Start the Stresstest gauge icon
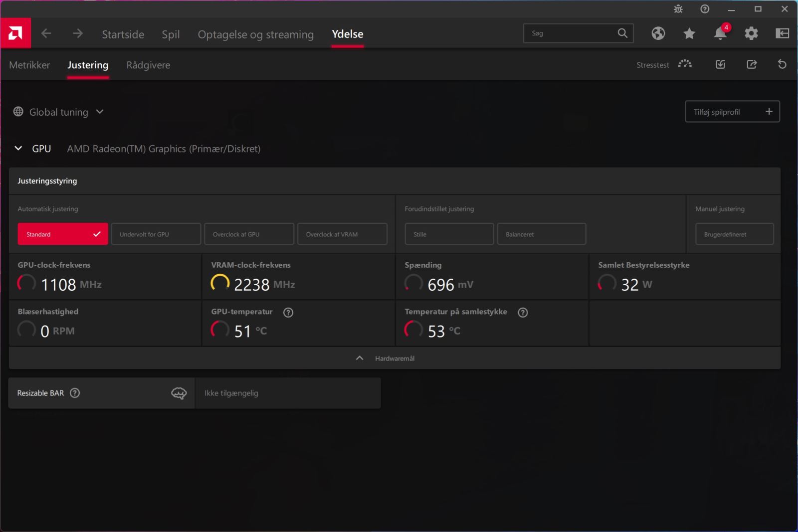This screenshot has height=532, width=798. (x=685, y=64)
